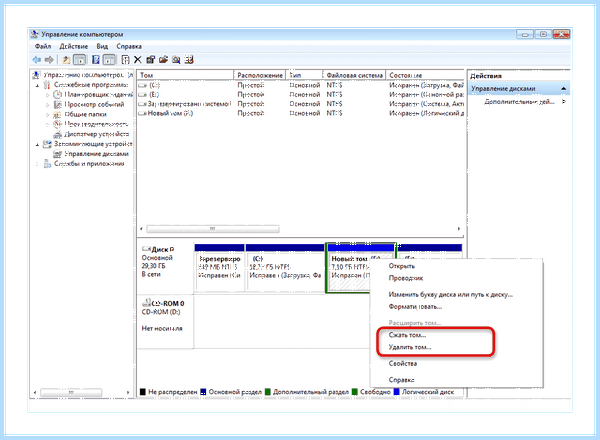
Task: Click the drive icon of the (E:) volume
Action: (142, 95)
